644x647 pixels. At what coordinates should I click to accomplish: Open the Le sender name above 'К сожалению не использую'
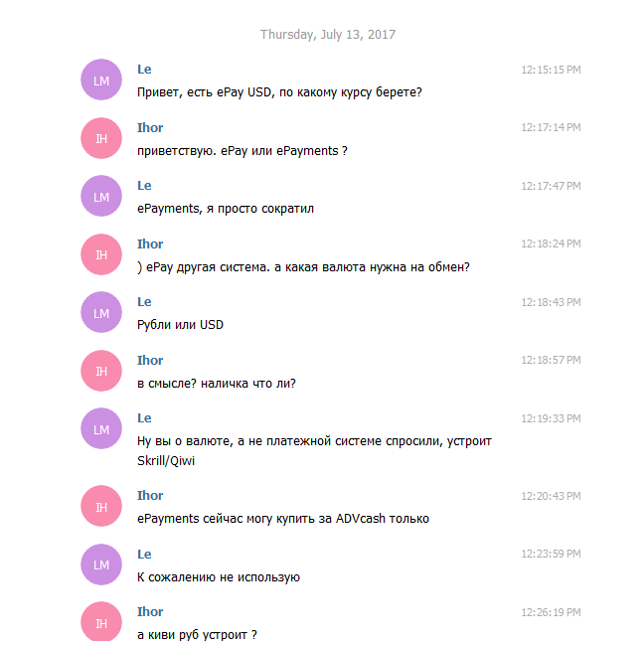pos(144,555)
